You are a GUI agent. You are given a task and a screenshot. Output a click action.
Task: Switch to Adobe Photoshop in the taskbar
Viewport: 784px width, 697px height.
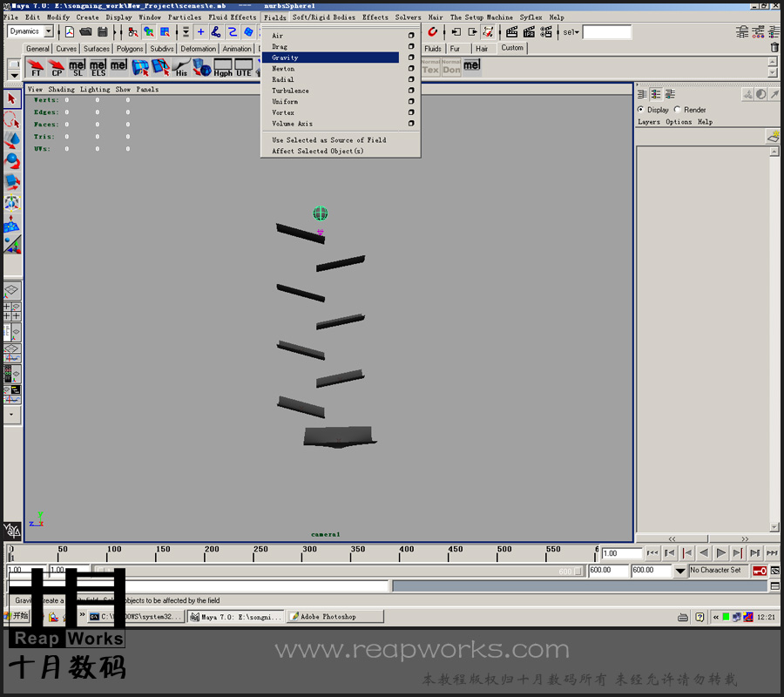click(335, 617)
